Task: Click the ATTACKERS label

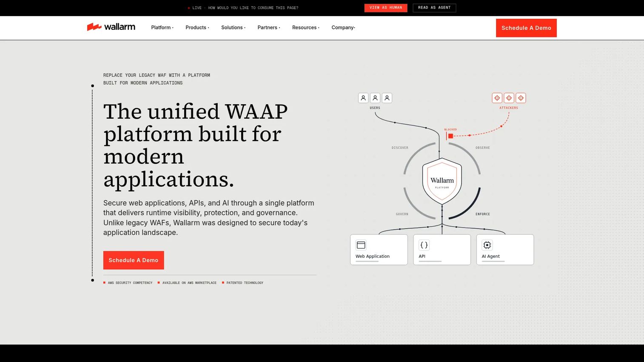Action: pyautogui.click(x=509, y=108)
